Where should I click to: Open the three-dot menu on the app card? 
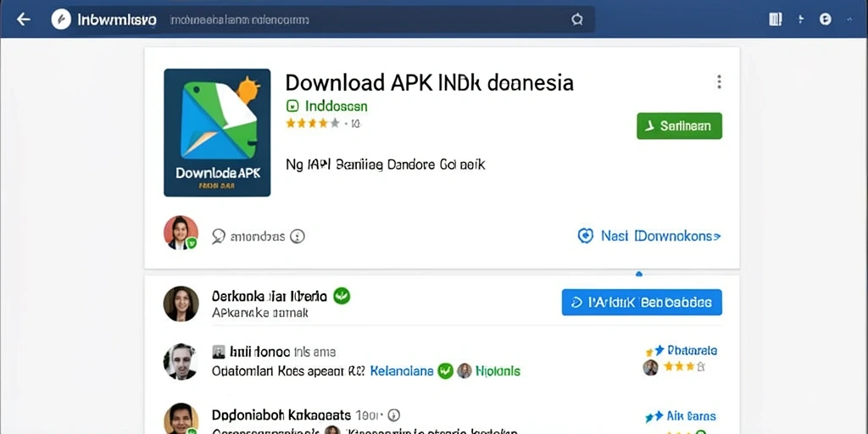pyautogui.click(x=719, y=82)
